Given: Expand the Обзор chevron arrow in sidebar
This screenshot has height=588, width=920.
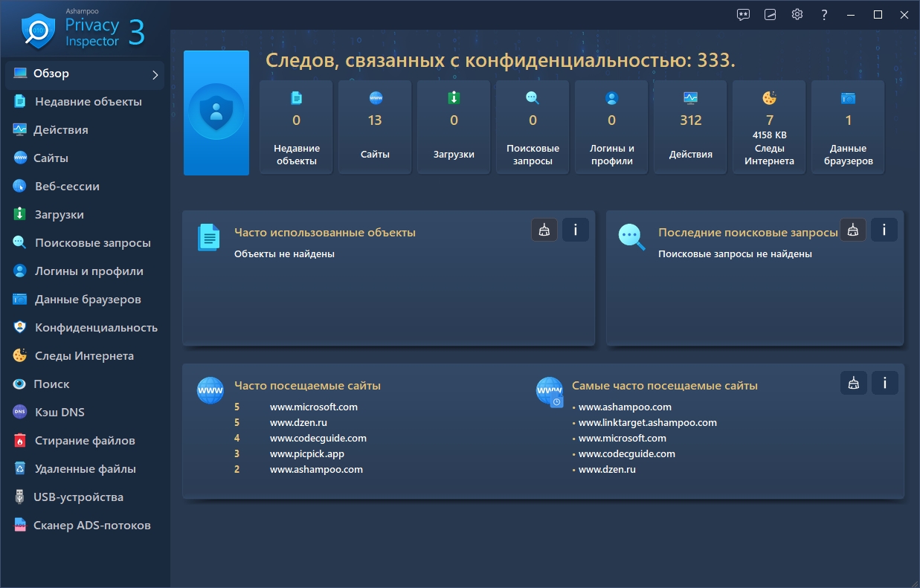Looking at the screenshot, I should tap(155, 74).
